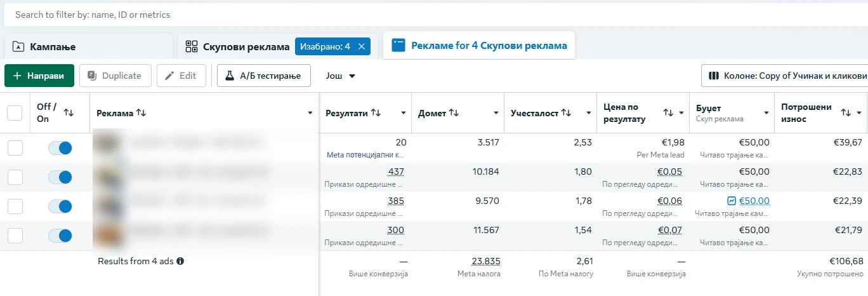
Task: Click the Duplicate button
Action: tap(115, 76)
